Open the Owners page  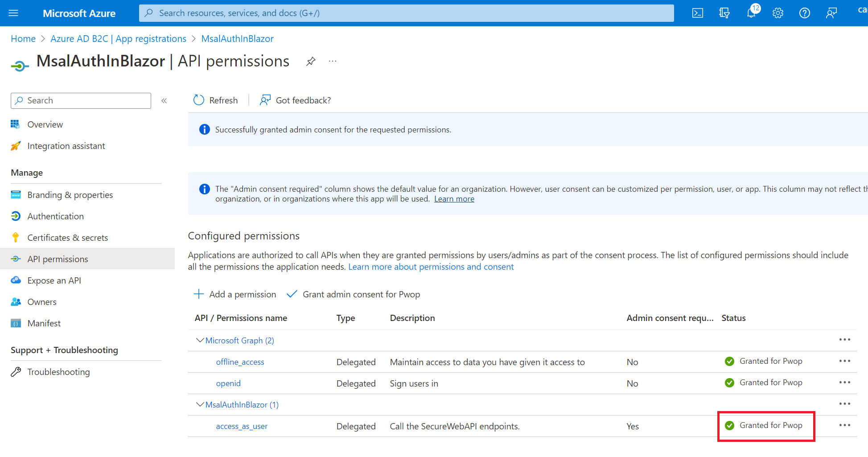42,302
